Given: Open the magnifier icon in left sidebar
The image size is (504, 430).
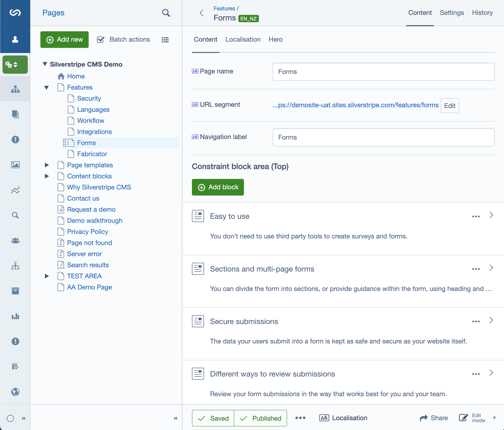Looking at the screenshot, I should pyautogui.click(x=15, y=215).
